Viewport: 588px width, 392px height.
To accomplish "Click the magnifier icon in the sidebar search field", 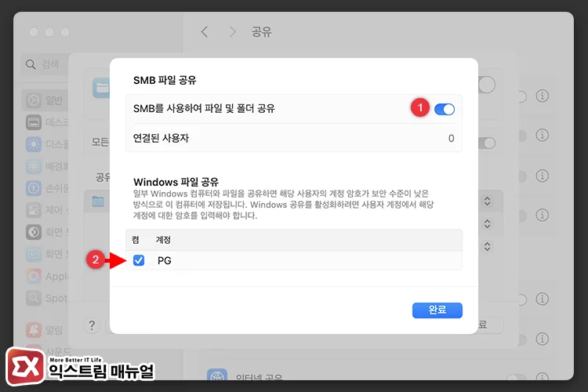I will (31, 64).
